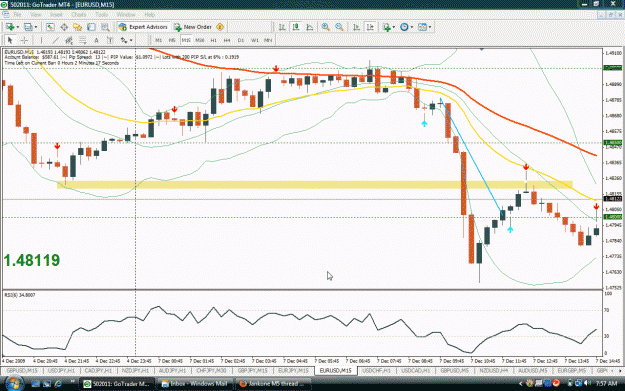Open the Indicators list icon

pos(386,27)
